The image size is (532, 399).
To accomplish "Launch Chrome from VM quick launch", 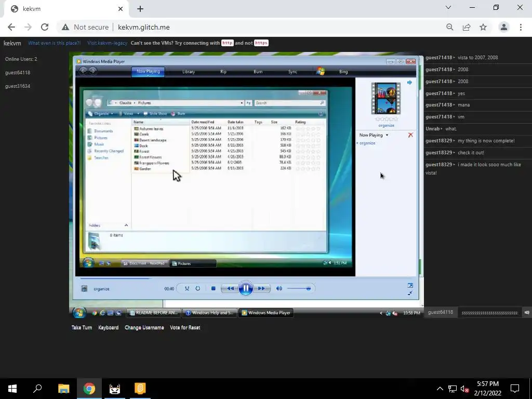I will coord(95,313).
